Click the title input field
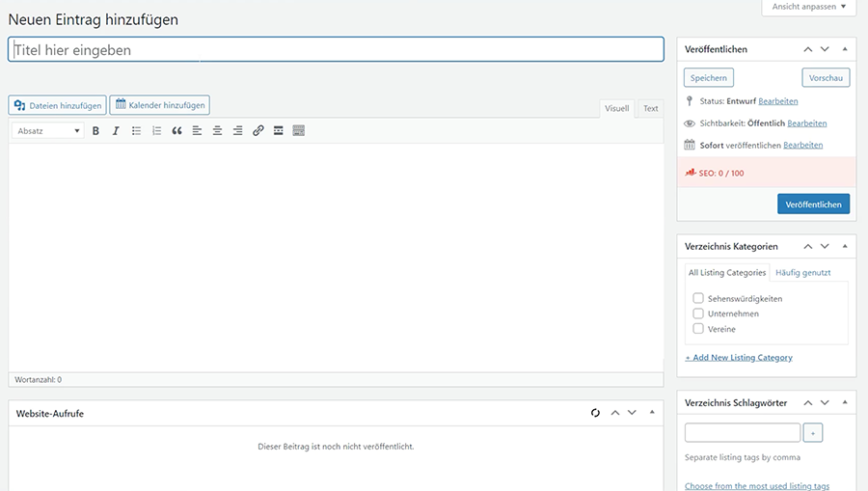This screenshot has height=491, width=868. 336,49
